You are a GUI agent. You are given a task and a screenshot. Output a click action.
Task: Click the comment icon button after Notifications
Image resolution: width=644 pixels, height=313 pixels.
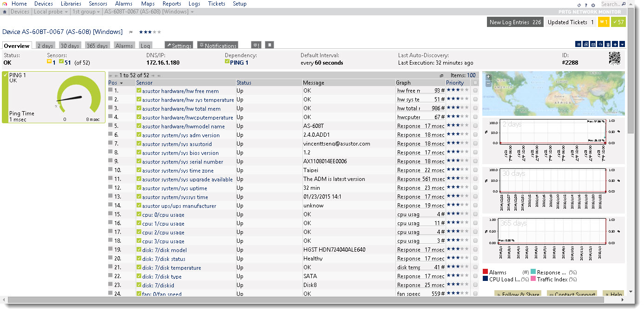click(256, 45)
